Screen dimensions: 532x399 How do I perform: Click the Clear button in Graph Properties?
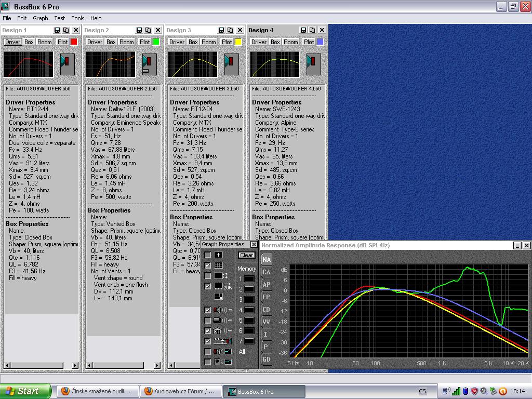tap(246, 255)
